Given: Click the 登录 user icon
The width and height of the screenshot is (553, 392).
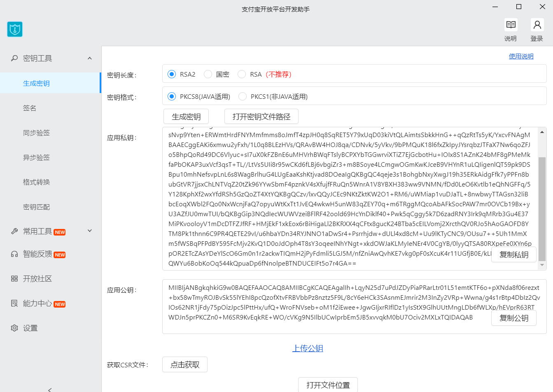Looking at the screenshot, I should click(x=537, y=25).
